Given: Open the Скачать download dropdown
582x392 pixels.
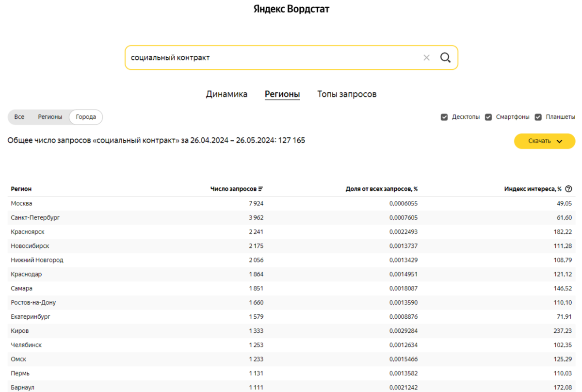Looking at the screenshot, I should 545,141.
